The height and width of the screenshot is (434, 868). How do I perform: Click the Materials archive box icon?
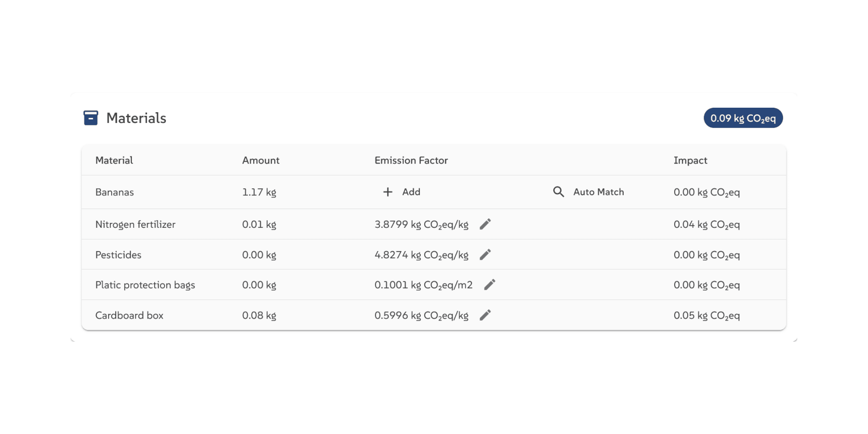coord(91,118)
